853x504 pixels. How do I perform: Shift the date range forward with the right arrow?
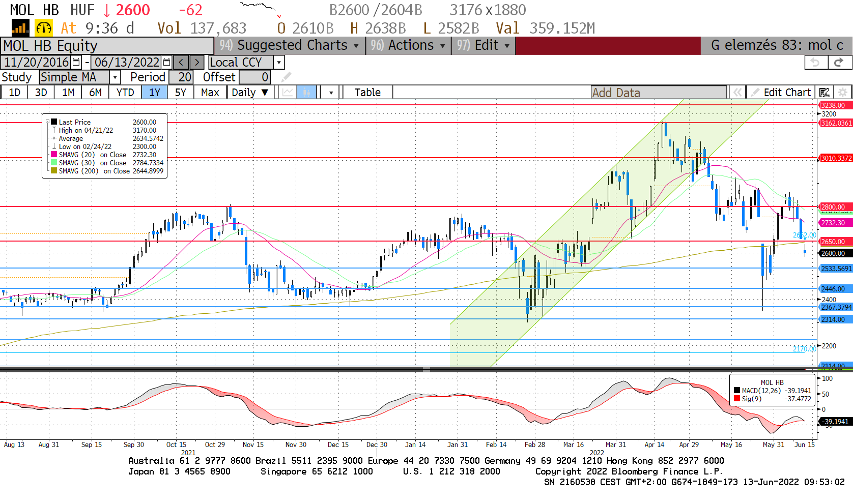(197, 62)
